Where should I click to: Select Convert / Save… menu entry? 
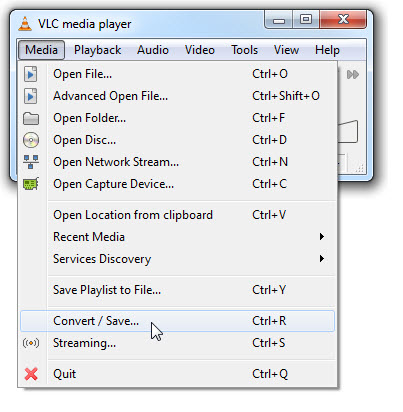(177, 321)
